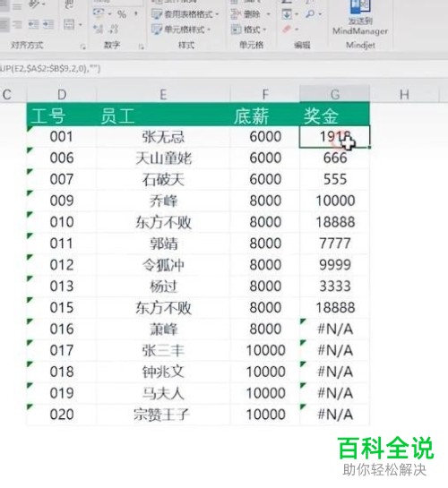Screen dimensions: 448x488
Task: Select the cell with 石破天
Action: pos(163,180)
